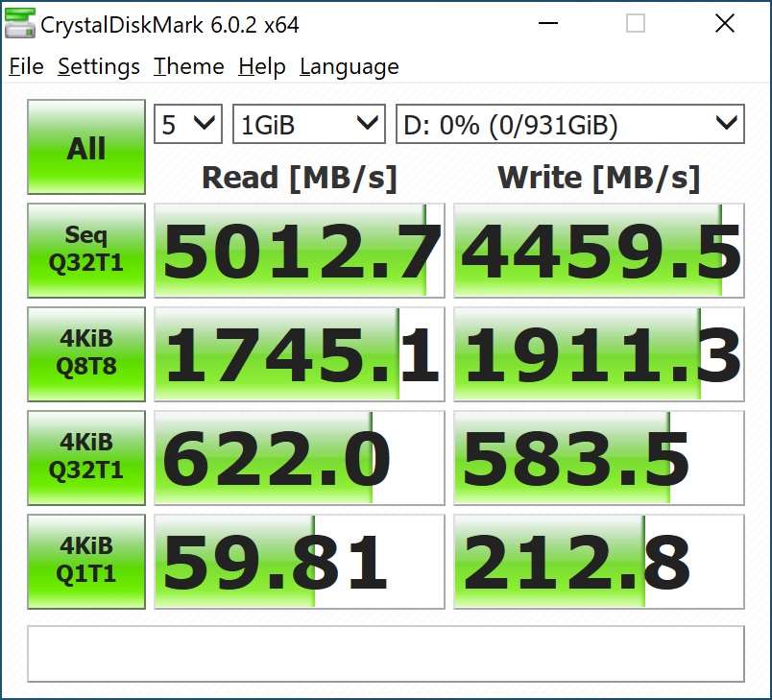
Task: Select the 1911.3 write result
Action: [599, 354]
